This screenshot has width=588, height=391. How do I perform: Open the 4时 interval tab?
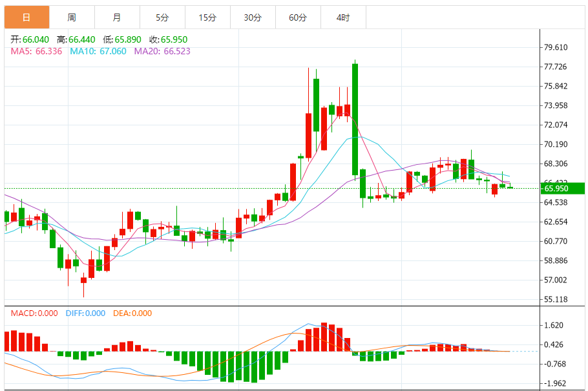pyautogui.click(x=343, y=17)
